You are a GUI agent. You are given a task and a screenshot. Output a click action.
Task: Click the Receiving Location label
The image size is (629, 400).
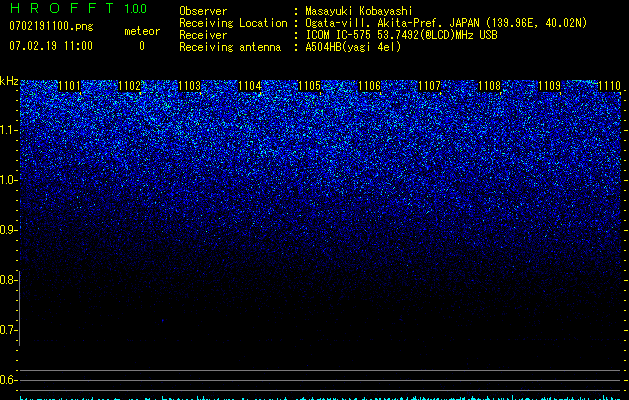tap(233, 23)
